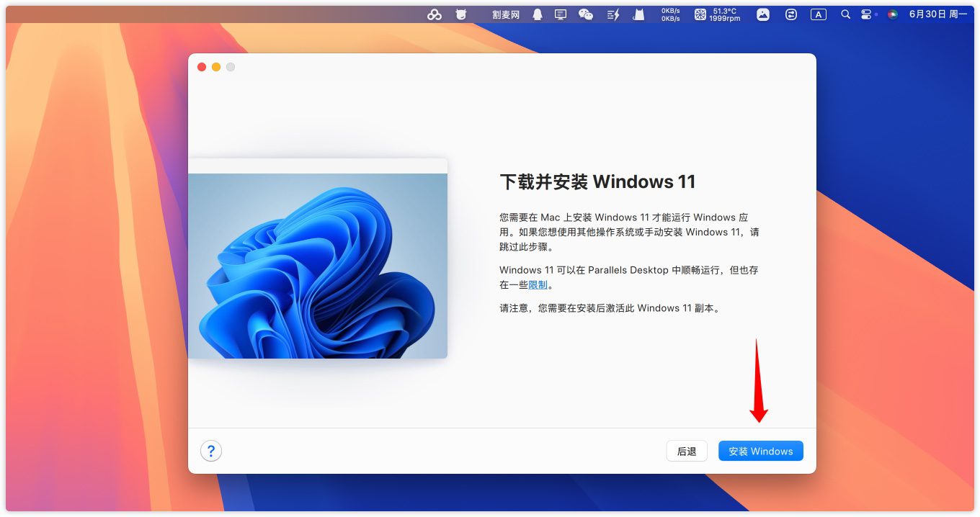Open help with the question mark icon
The height and width of the screenshot is (517, 980).
211,451
